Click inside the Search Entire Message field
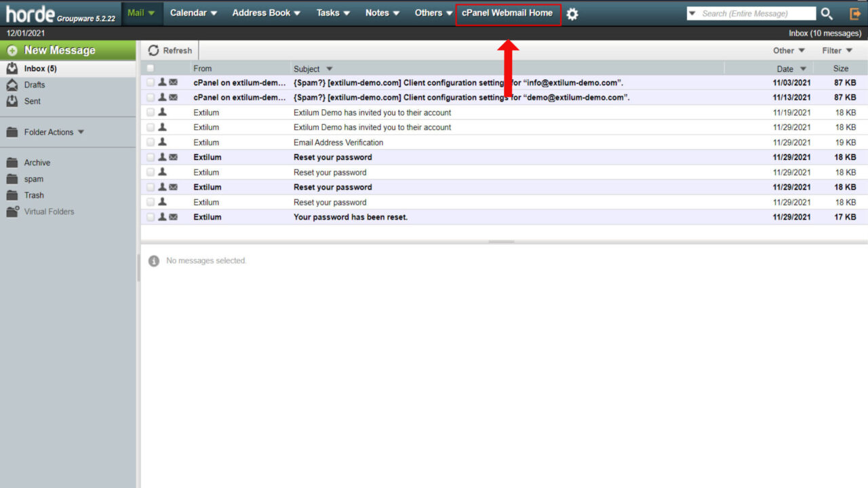868x488 pixels. click(753, 13)
